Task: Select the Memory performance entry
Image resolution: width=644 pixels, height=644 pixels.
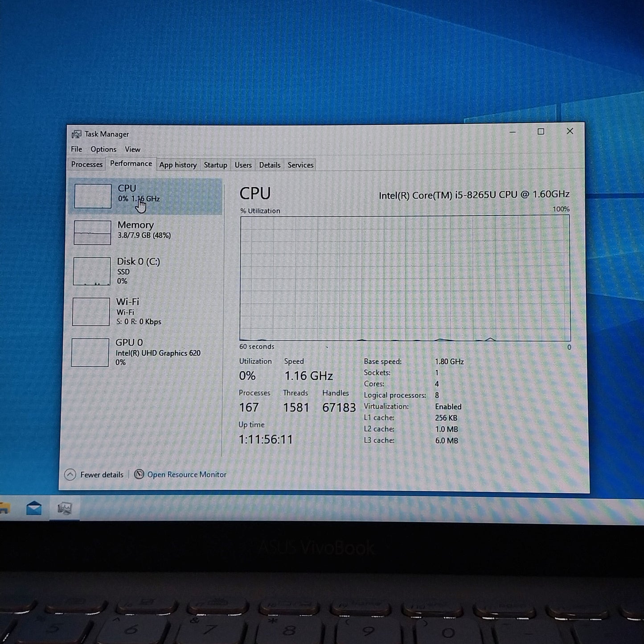Action: click(x=145, y=233)
